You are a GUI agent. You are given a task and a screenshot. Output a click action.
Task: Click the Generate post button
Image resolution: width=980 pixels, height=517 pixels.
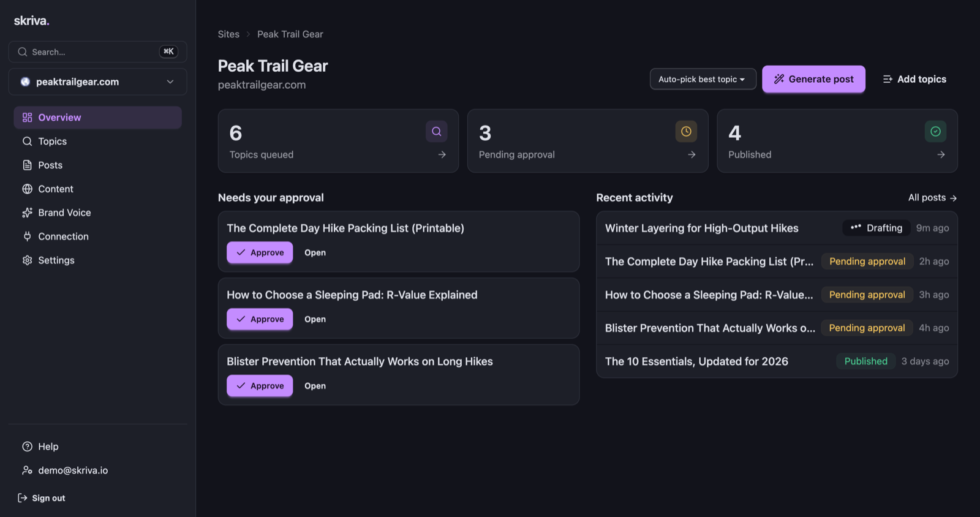coord(813,79)
